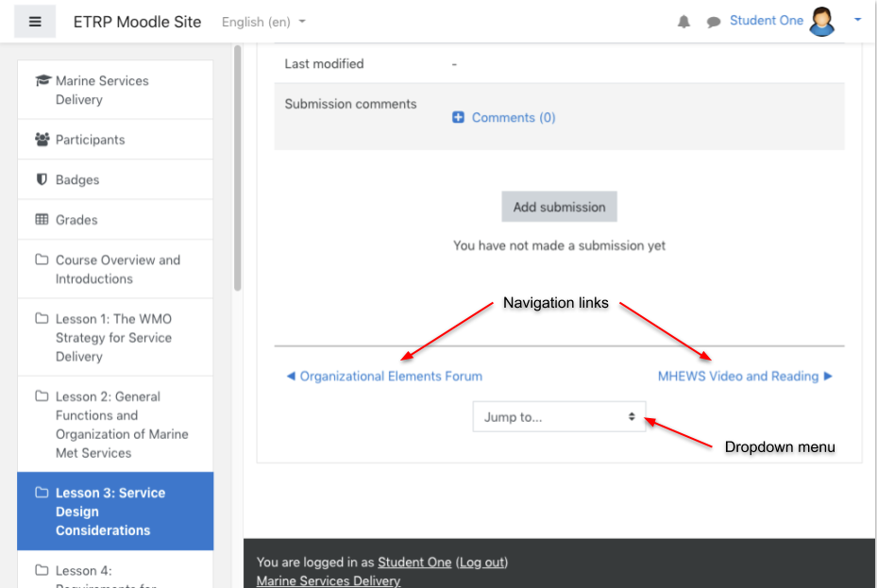This screenshot has width=877, height=588.
Task: Click the Student One avatar picture
Action: pos(821,22)
